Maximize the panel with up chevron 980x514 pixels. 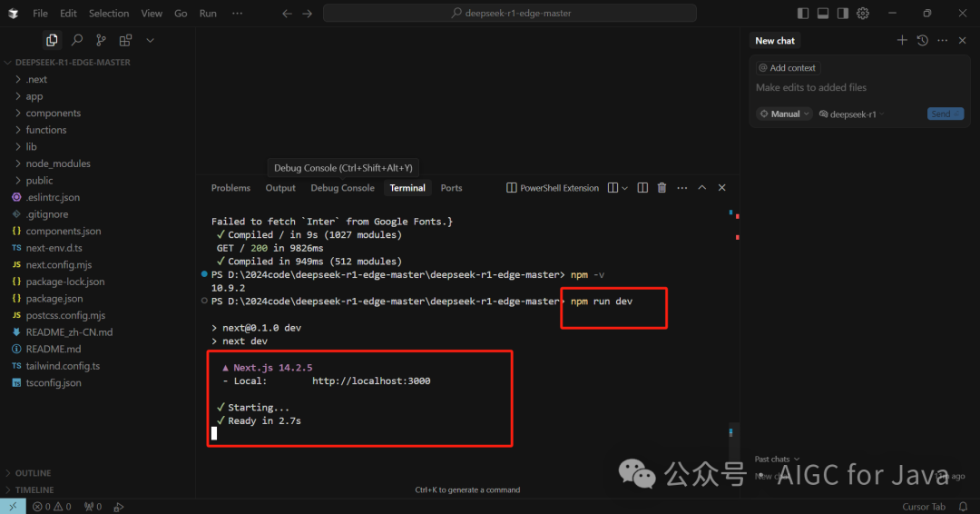701,188
